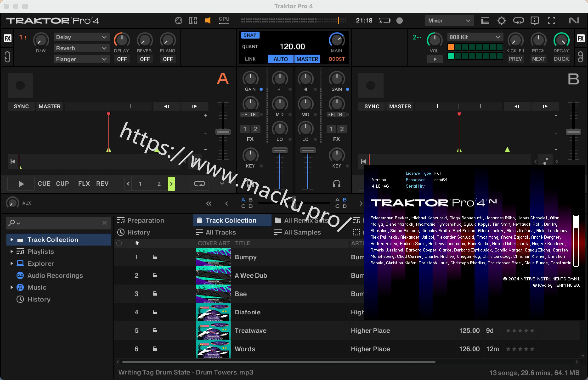
Task: Click Deck B tempo bend right arrow
Action: [545, 106]
